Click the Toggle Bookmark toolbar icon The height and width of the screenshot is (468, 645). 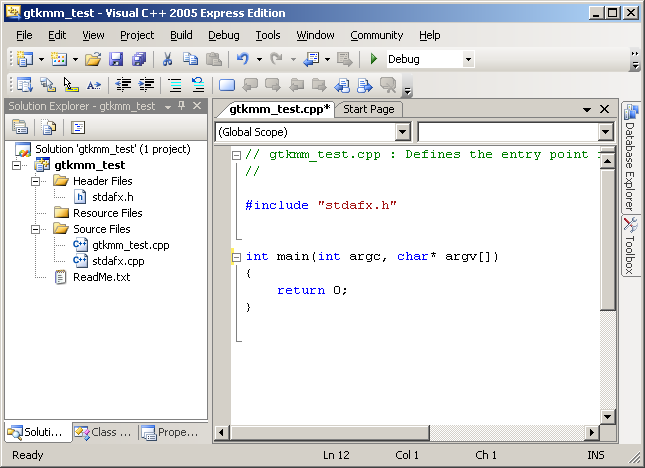pyautogui.click(x=226, y=85)
